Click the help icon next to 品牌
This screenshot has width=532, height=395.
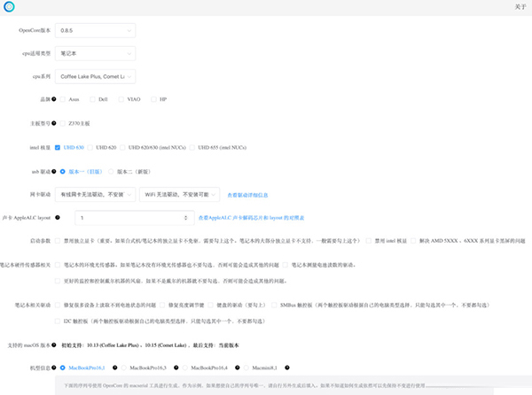[54, 100]
